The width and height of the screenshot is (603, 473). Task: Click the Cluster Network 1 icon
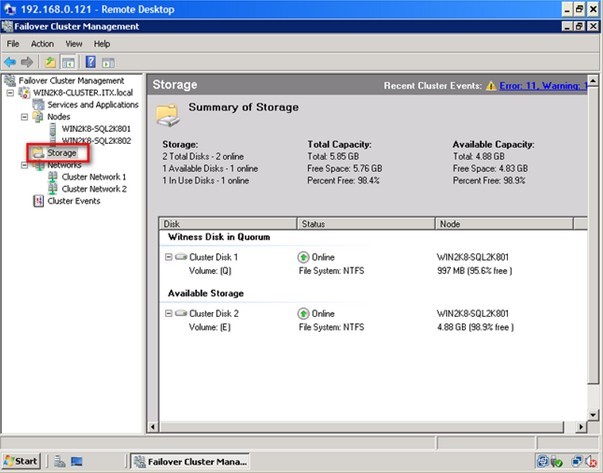point(53,177)
